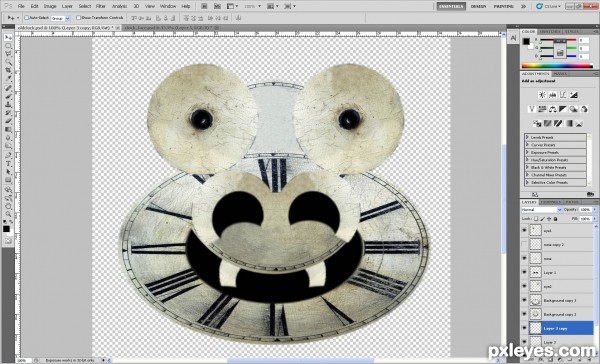Screen dimensions: 600x364
Task: Switch to the Masks tab
Action: pyautogui.click(x=560, y=73)
